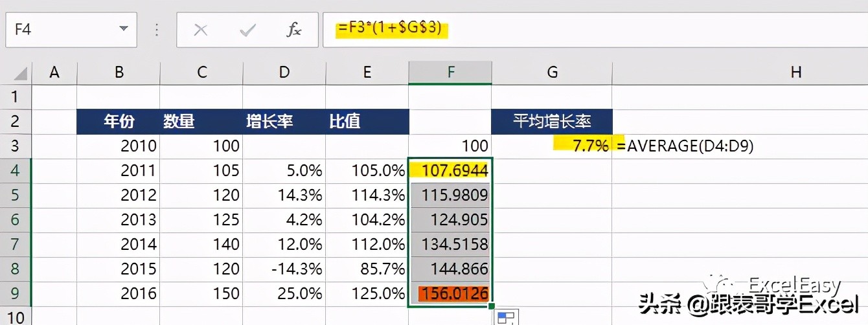Image resolution: width=868 pixels, height=325 pixels.
Task: Select growth rate cell 25.0%
Action: [284, 293]
